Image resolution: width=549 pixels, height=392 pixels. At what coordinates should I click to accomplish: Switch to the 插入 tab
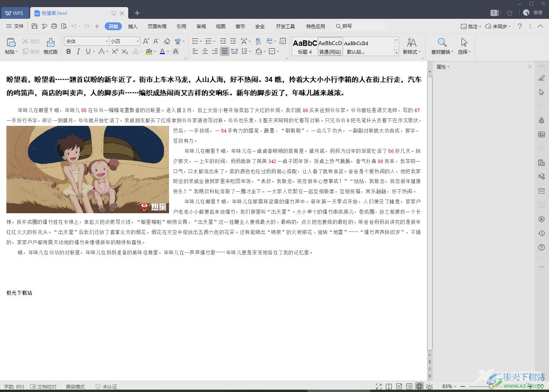point(133,26)
